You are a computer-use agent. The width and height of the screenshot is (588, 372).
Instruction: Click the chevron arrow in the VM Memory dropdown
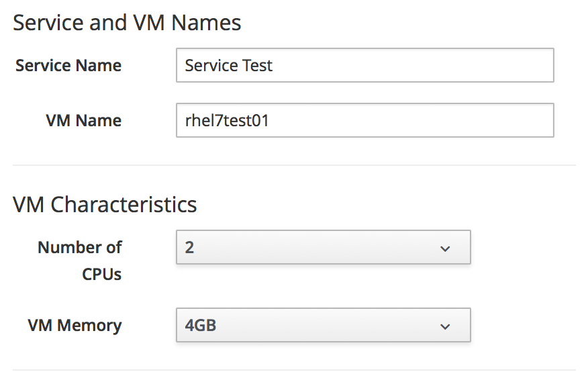click(444, 326)
